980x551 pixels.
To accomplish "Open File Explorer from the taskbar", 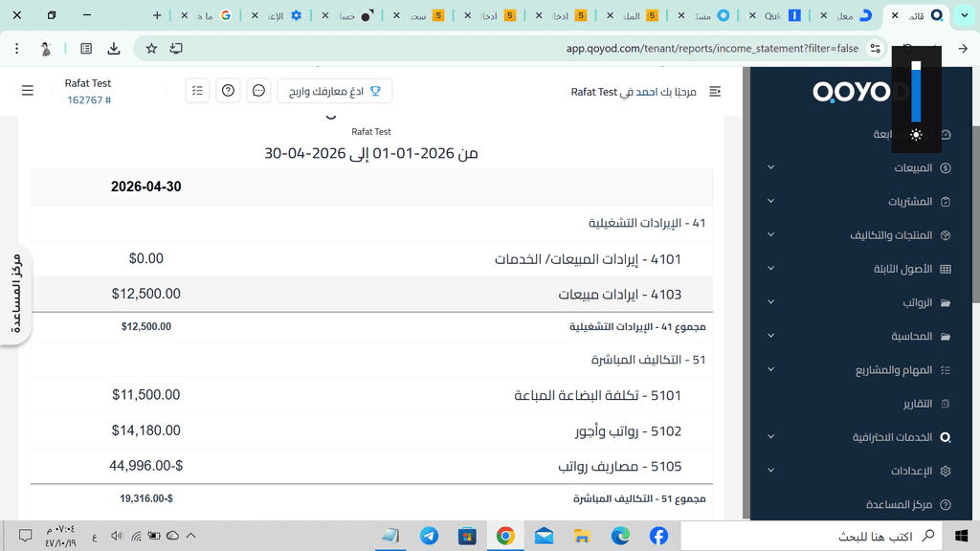I will coord(582,536).
